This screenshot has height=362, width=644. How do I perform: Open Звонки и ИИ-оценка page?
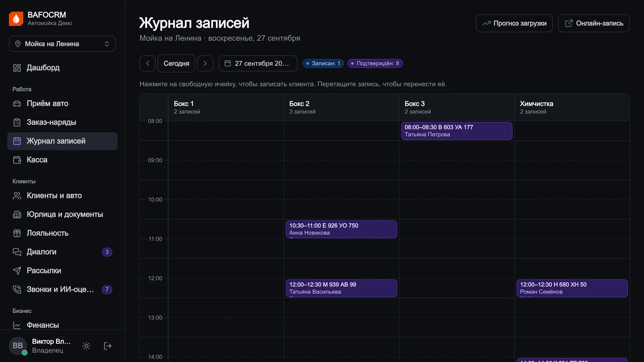(62, 290)
